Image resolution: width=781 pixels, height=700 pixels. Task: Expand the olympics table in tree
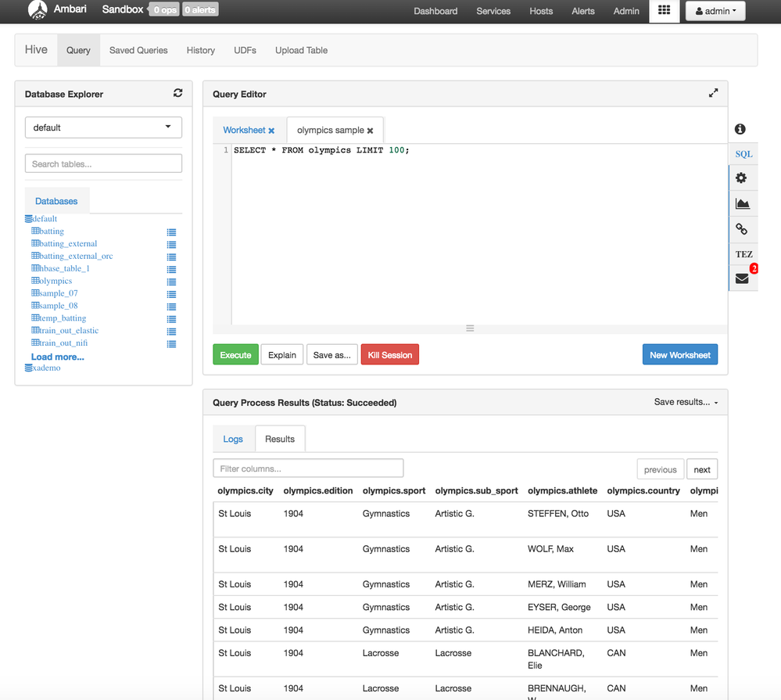[52, 281]
